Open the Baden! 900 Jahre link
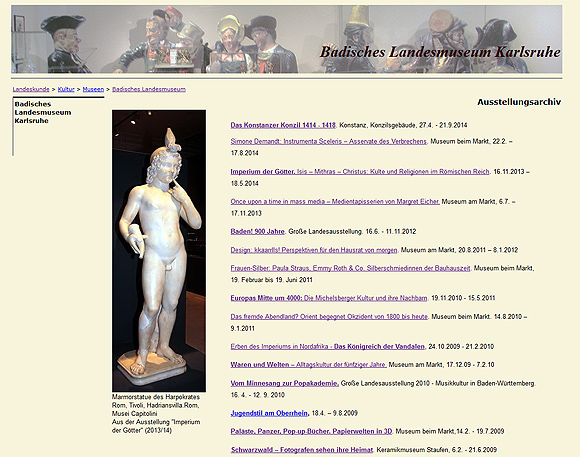 [x=257, y=231]
